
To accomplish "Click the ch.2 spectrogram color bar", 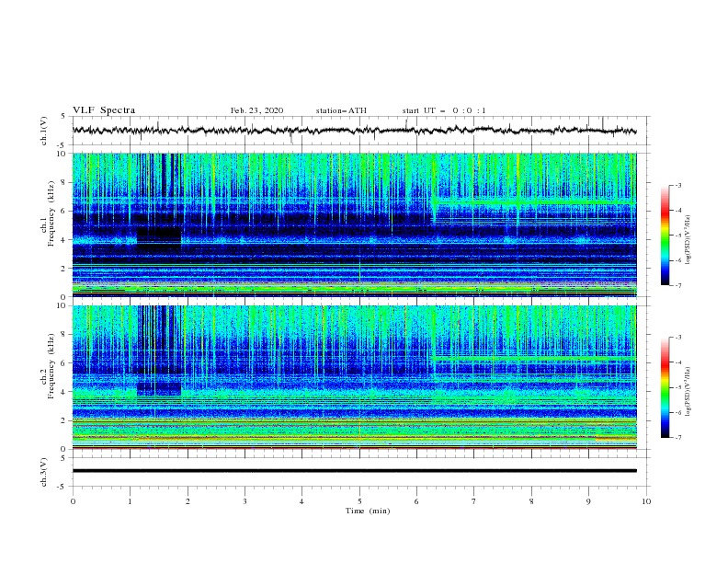I will coord(665,387).
